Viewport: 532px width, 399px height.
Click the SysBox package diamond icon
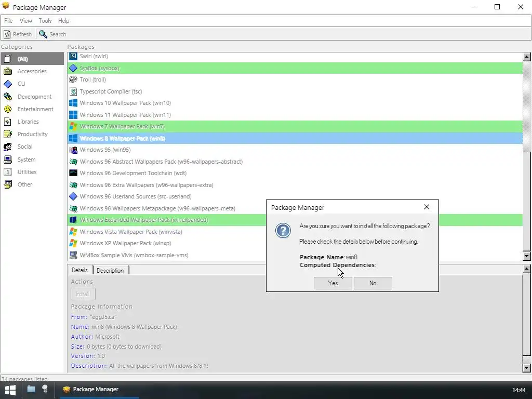click(x=73, y=68)
